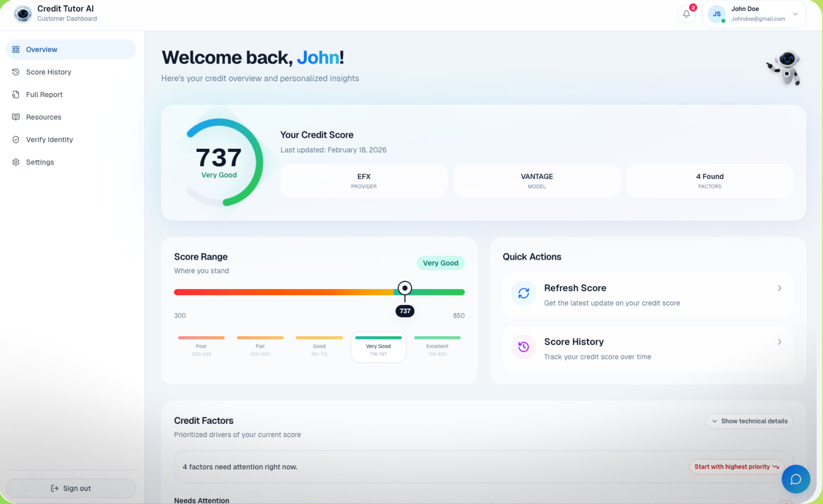Click the purple Score History clock icon
Viewport: 823px width, 504px height.
[523, 347]
